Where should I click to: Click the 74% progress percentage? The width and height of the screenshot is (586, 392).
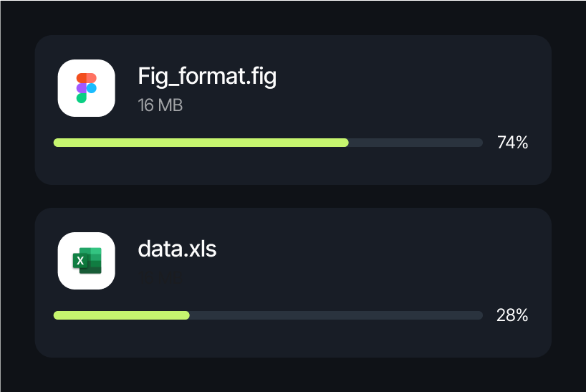[512, 143]
